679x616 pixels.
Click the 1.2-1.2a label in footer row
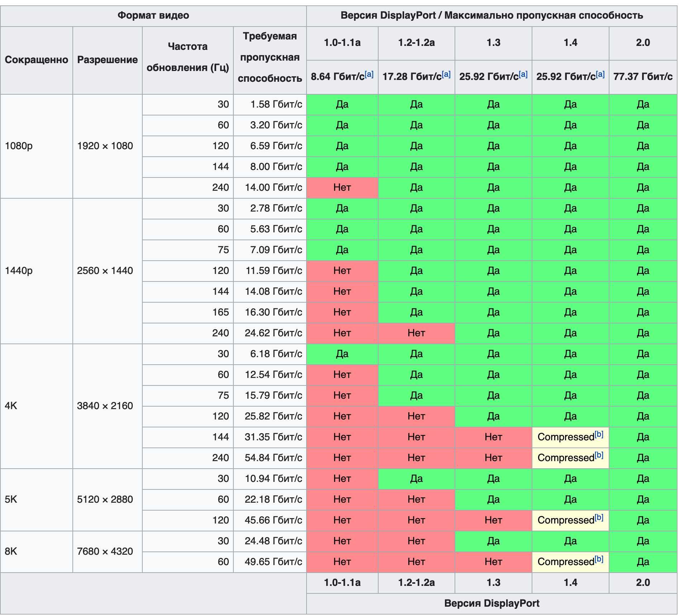coord(417,583)
